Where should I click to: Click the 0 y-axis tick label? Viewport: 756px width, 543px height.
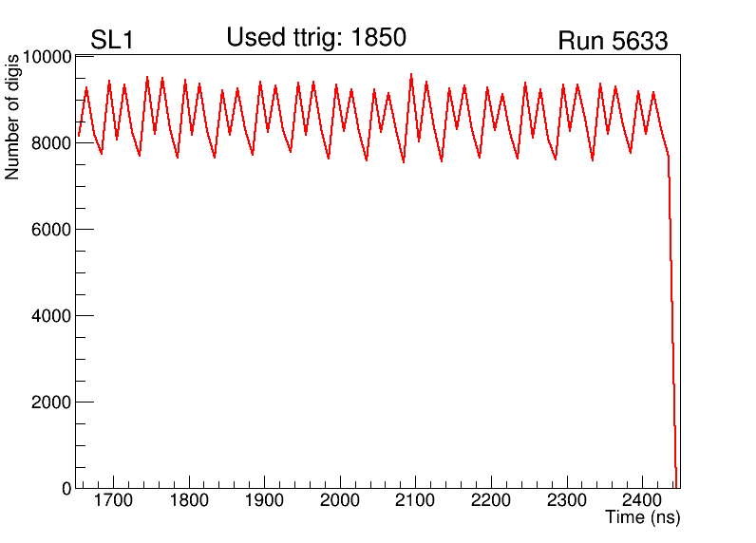click(66, 488)
